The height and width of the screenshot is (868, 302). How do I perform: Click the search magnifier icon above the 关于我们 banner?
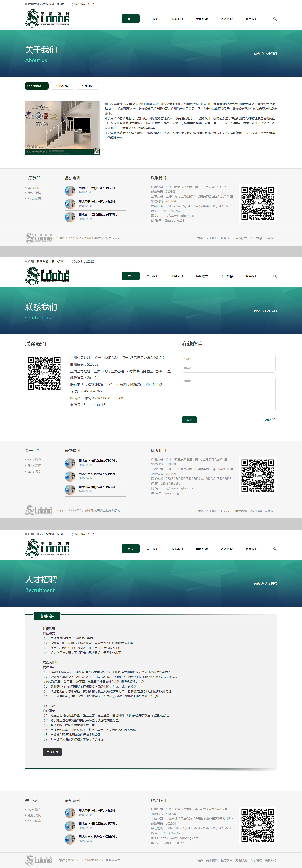275,19
